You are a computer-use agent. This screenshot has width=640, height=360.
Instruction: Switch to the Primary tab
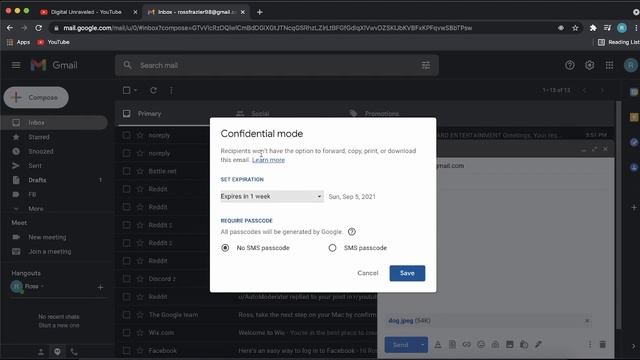149,114
